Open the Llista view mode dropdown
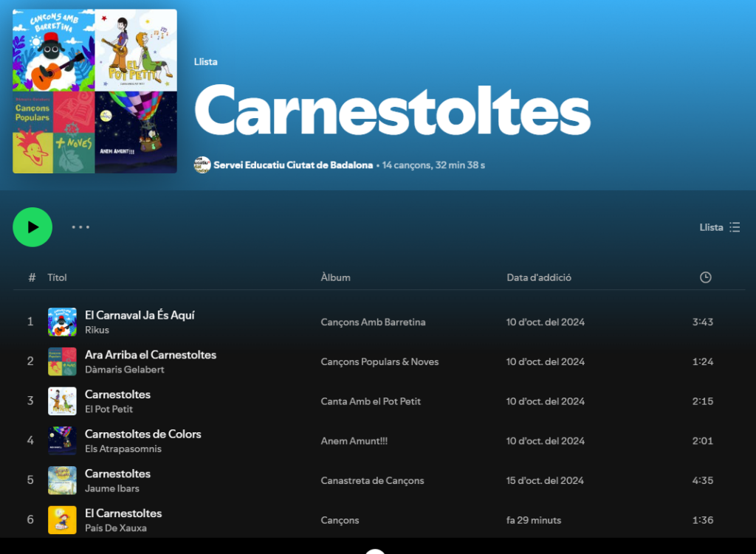 coord(719,227)
